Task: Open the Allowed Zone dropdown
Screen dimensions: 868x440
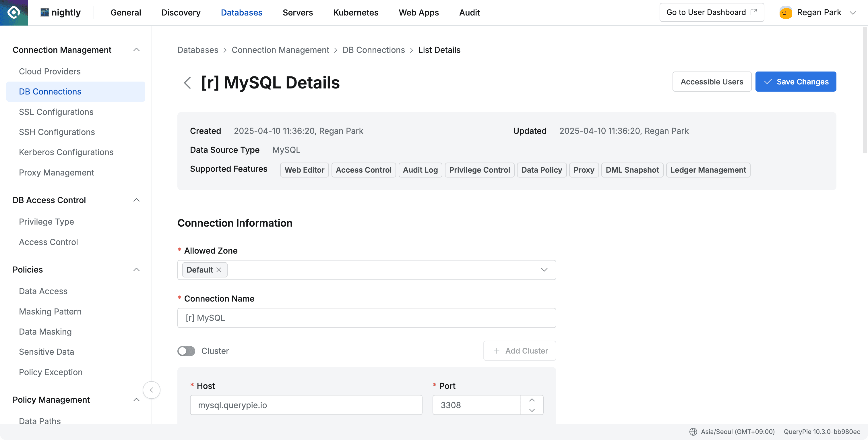Action: tap(544, 270)
